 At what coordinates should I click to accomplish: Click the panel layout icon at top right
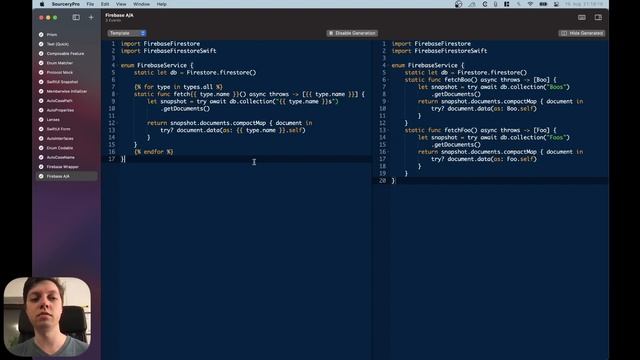click(x=598, y=18)
